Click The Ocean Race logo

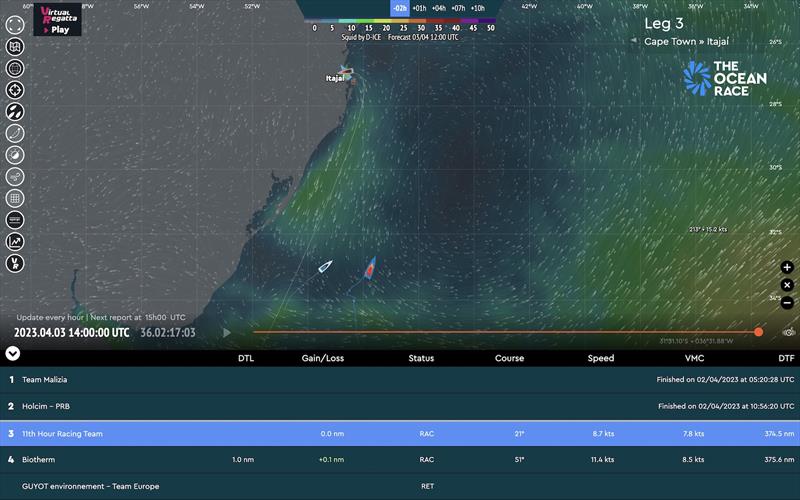pos(725,79)
